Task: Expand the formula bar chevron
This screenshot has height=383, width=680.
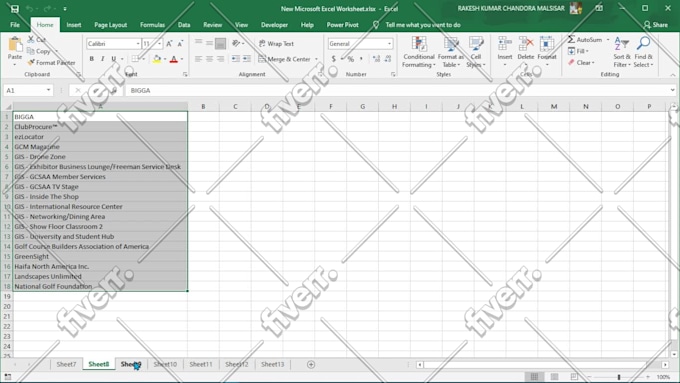Action: click(673, 90)
